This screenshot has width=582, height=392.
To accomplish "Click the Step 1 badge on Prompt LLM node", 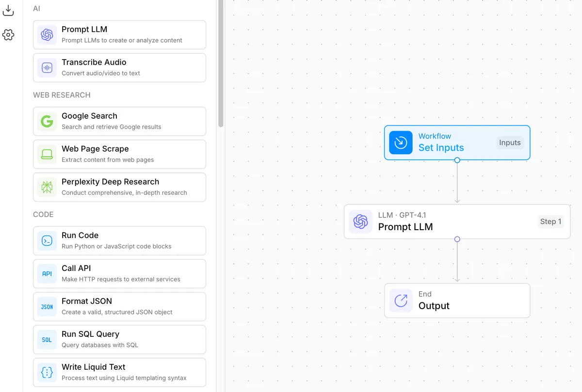I will (x=550, y=221).
